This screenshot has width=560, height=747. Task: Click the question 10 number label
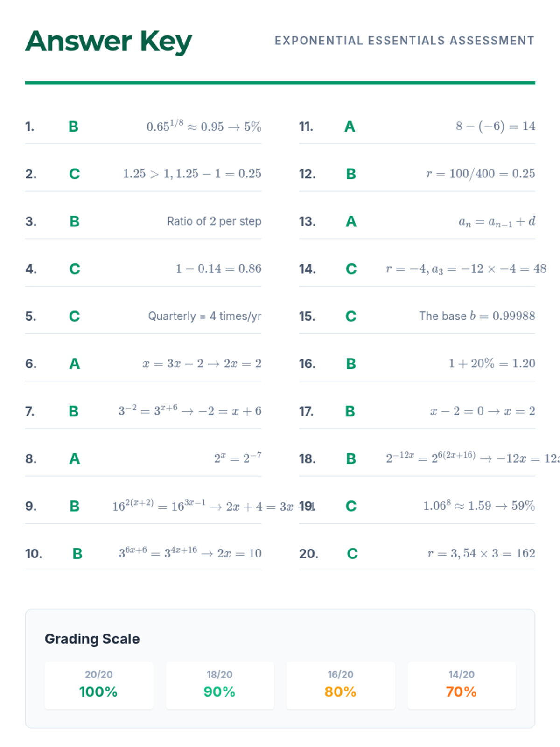click(x=34, y=554)
